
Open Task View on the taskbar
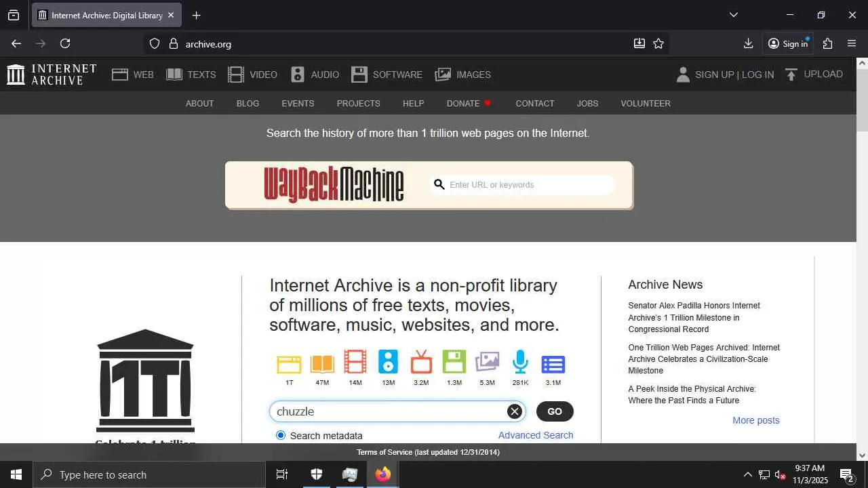282,474
